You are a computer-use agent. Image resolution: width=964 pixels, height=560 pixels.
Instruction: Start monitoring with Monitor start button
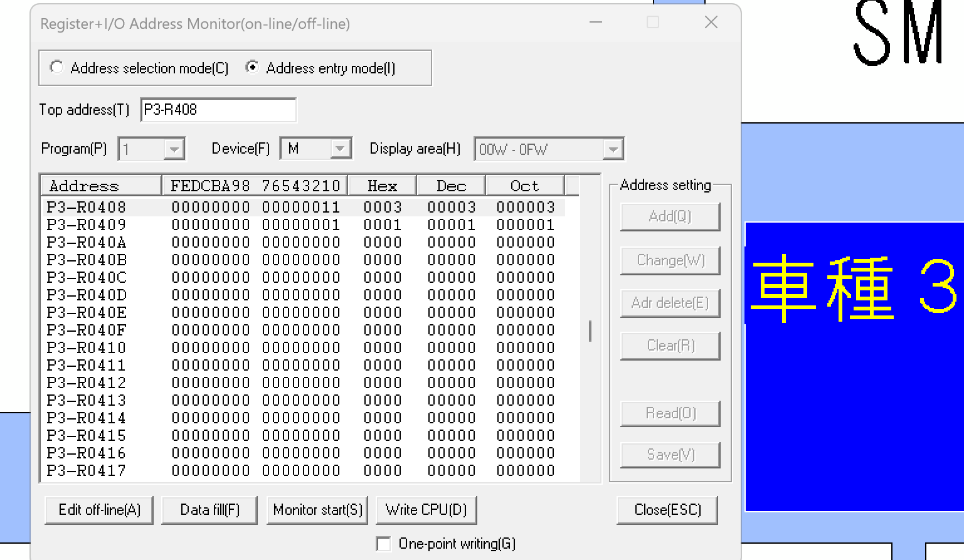[317, 510]
